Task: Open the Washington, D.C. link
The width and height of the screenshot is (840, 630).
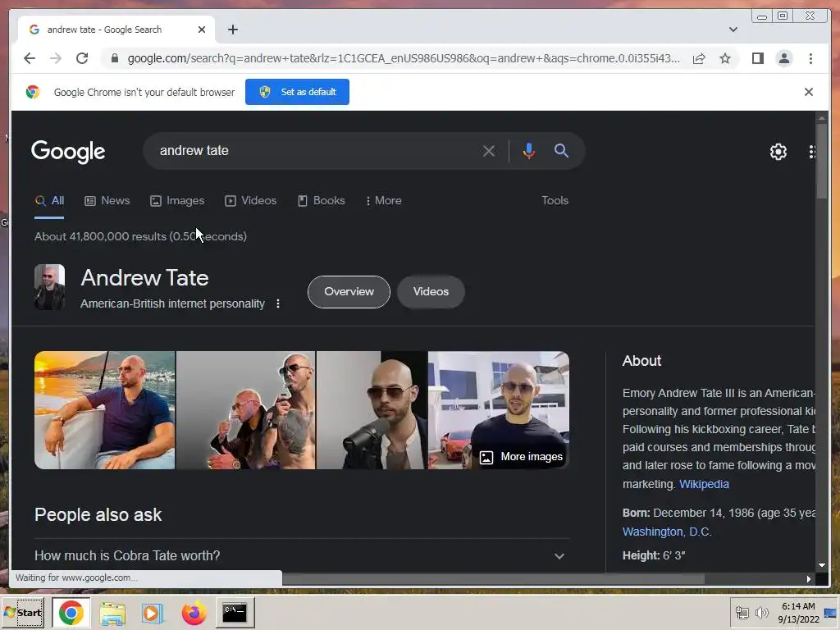Action: pyautogui.click(x=666, y=532)
